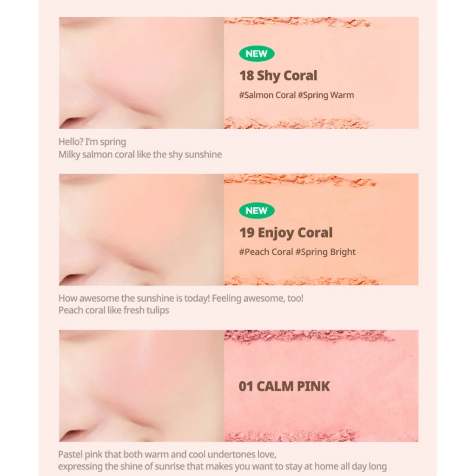The image size is (476, 476).
Task: Click crumbled powder texture atop Calm Pink swatch
Action: pos(308,337)
